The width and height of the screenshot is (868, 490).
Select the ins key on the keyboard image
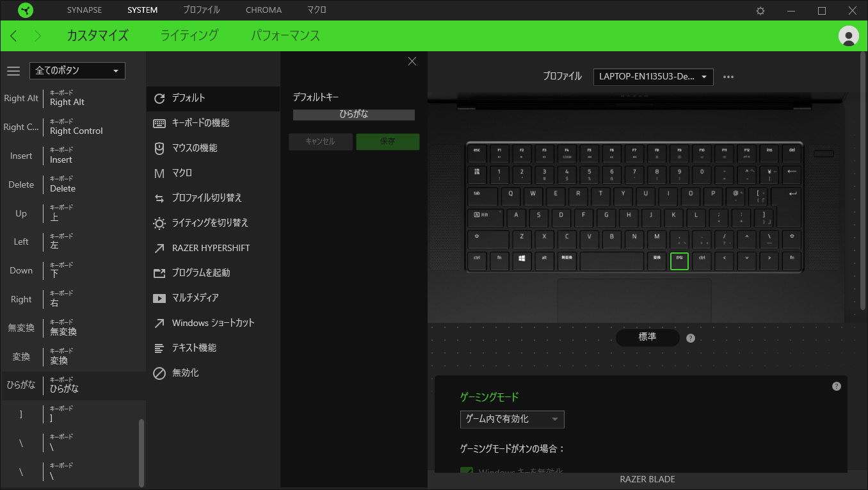pyautogui.click(x=769, y=154)
